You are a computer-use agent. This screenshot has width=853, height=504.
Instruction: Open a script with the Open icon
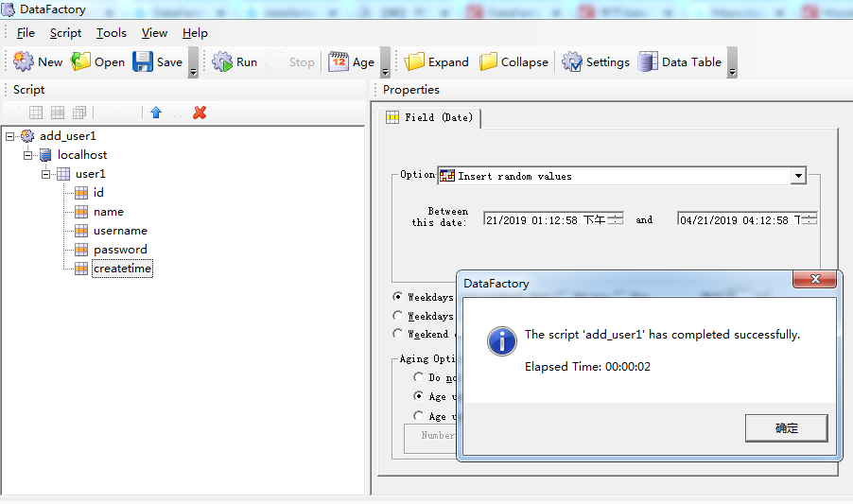(x=81, y=61)
